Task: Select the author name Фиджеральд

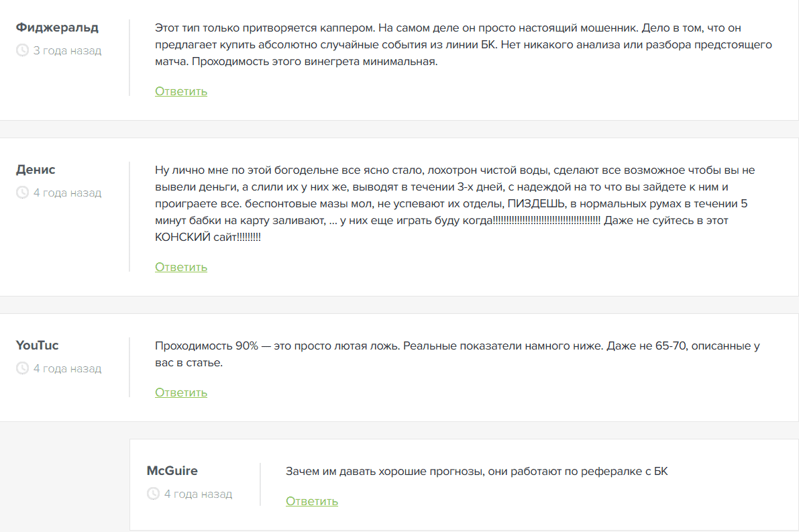Action: [x=57, y=28]
